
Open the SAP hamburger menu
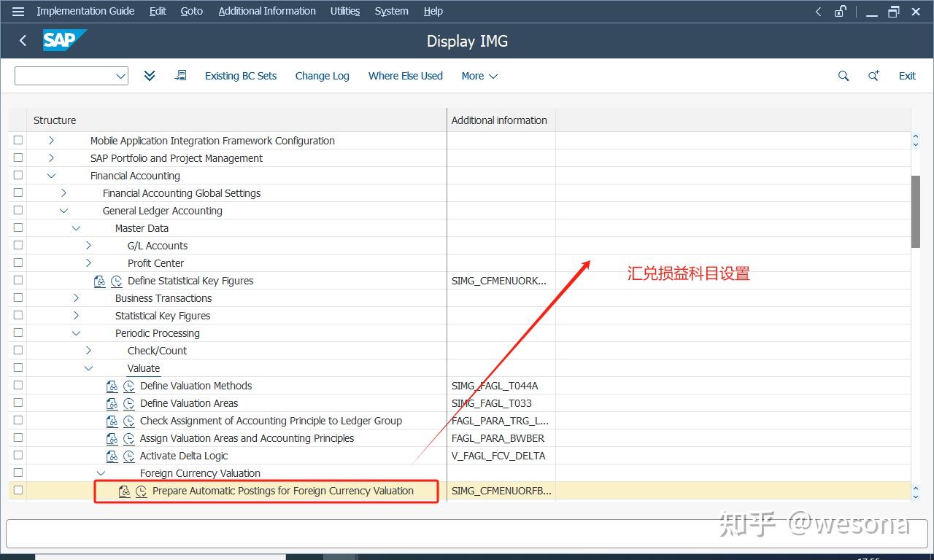point(18,11)
